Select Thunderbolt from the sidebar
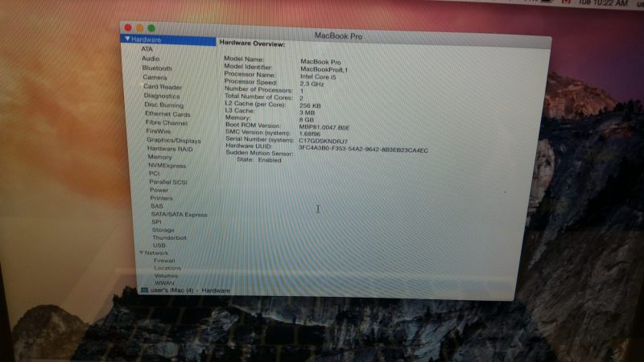The image size is (644, 362). tap(169, 238)
